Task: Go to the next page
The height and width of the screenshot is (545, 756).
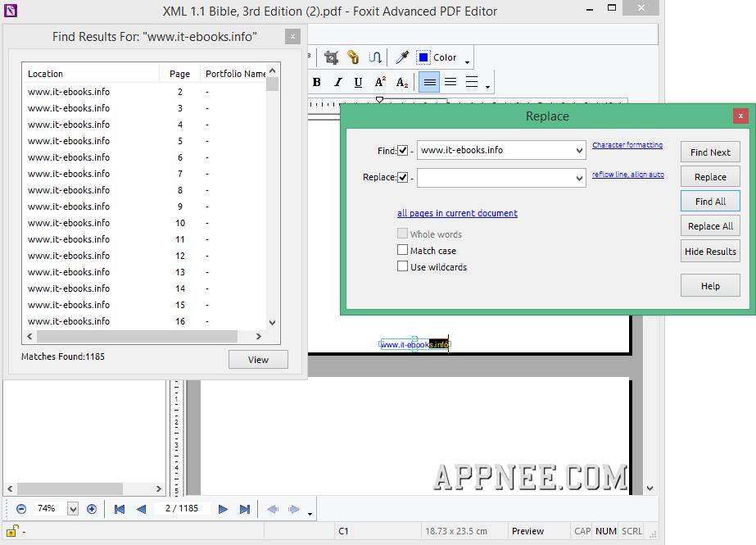Action: point(223,509)
